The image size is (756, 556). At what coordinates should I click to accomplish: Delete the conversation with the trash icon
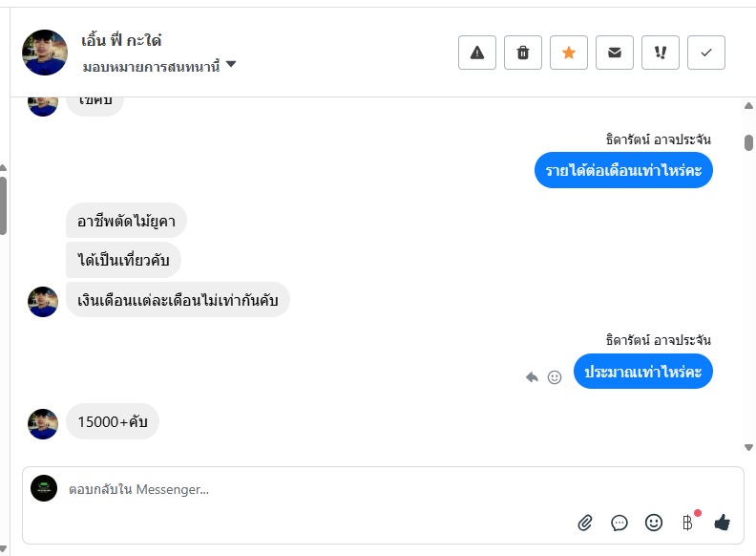523,53
